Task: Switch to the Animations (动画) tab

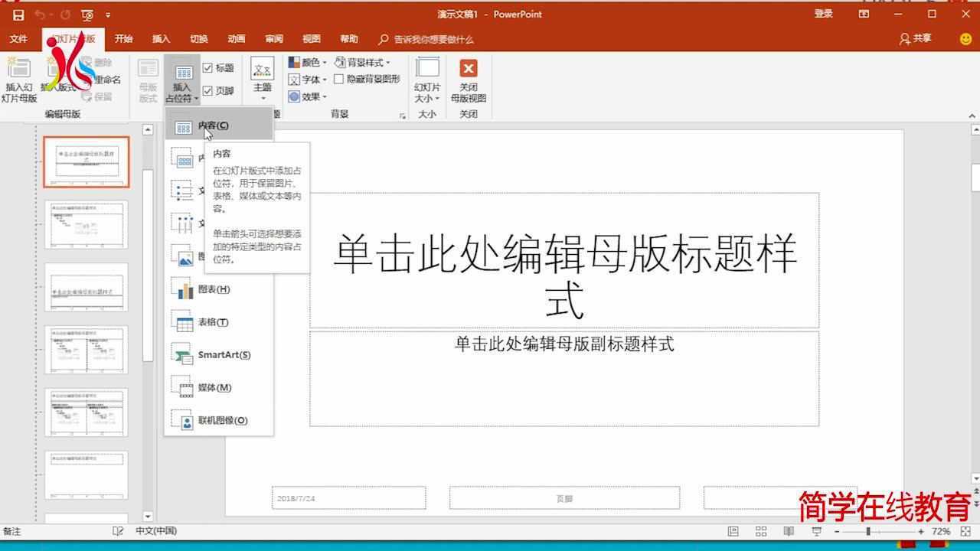Action: [x=236, y=39]
